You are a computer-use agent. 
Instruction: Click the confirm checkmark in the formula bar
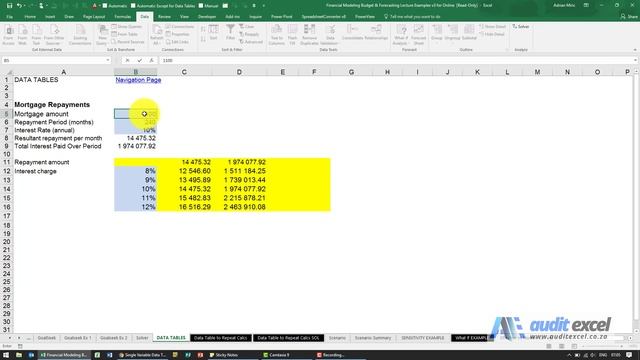(x=140, y=60)
